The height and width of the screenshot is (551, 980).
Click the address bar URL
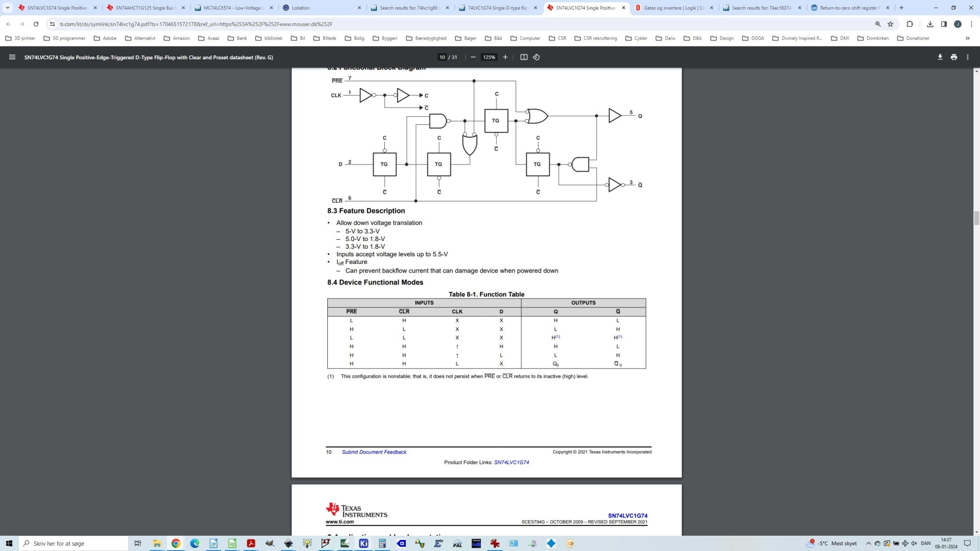196,24
